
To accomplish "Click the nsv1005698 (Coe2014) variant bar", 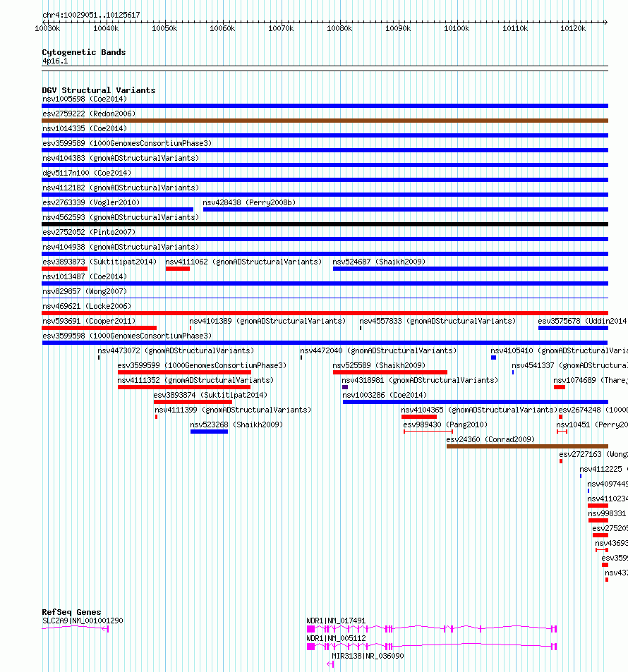I will click(325, 106).
